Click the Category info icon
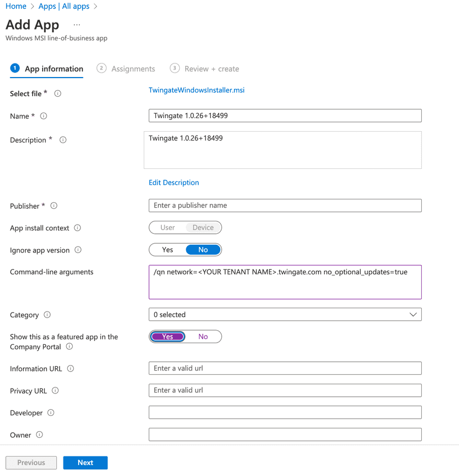The width and height of the screenshot is (459, 476). pyautogui.click(x=47, y=315)
